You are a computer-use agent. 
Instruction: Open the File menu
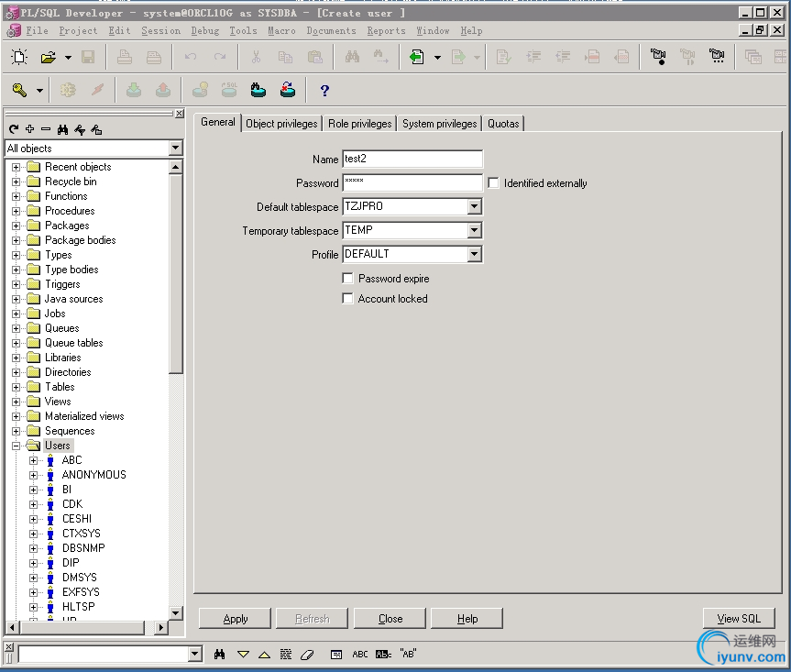click(37, 31)
